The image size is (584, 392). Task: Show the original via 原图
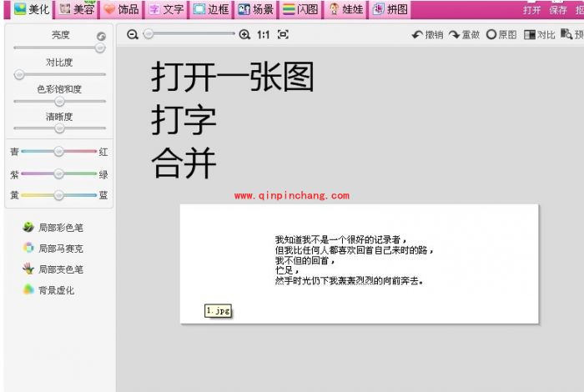point(501,35)
